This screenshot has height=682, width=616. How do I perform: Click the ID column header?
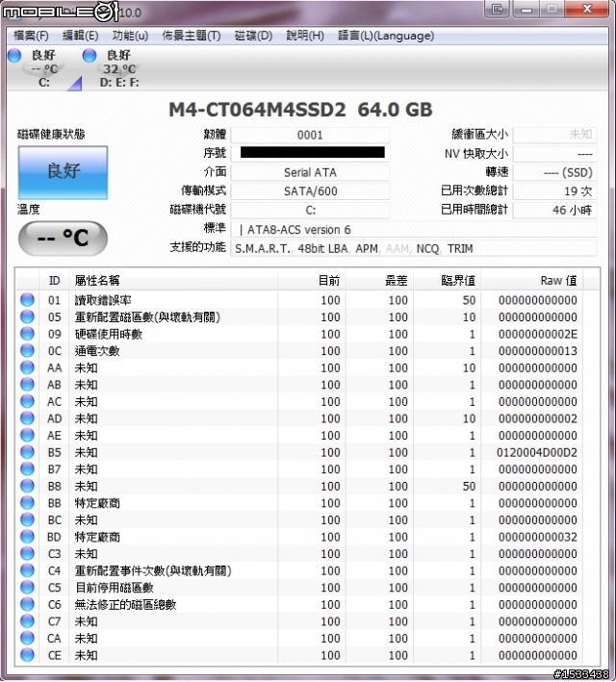point(55,281)
